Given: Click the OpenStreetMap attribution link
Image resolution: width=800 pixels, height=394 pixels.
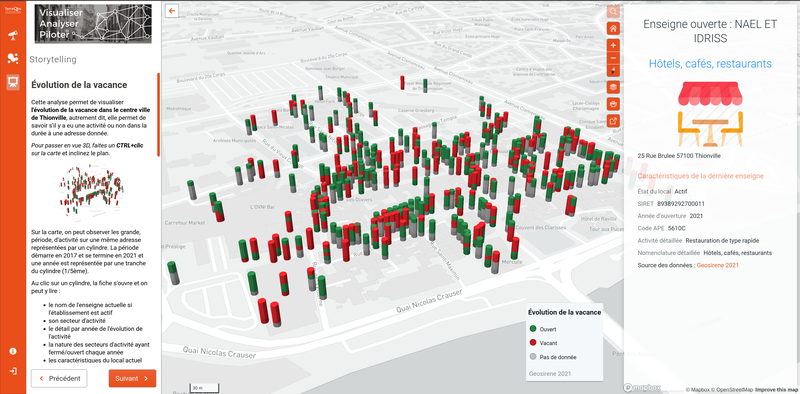Looking at the screenshot, I should pos(732,390).
